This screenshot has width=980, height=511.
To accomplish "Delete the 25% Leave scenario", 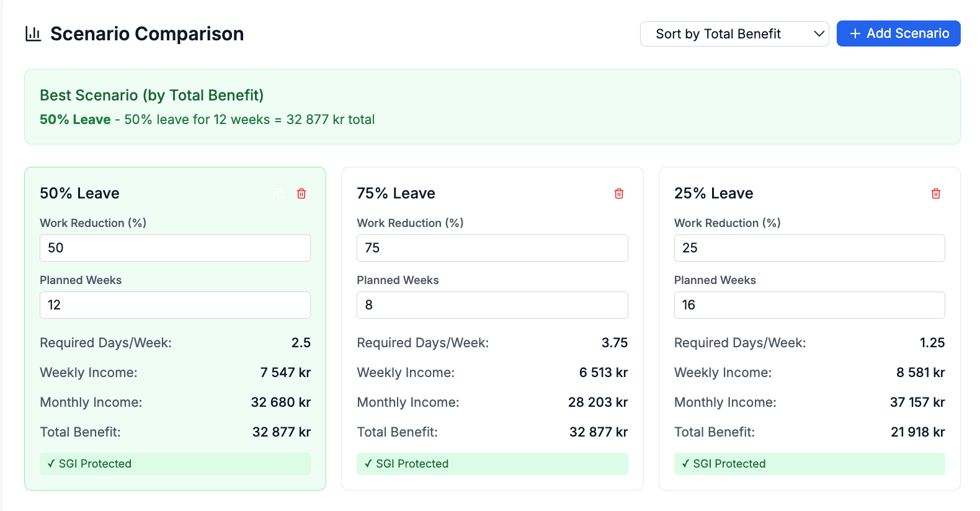I will (935, 193).
